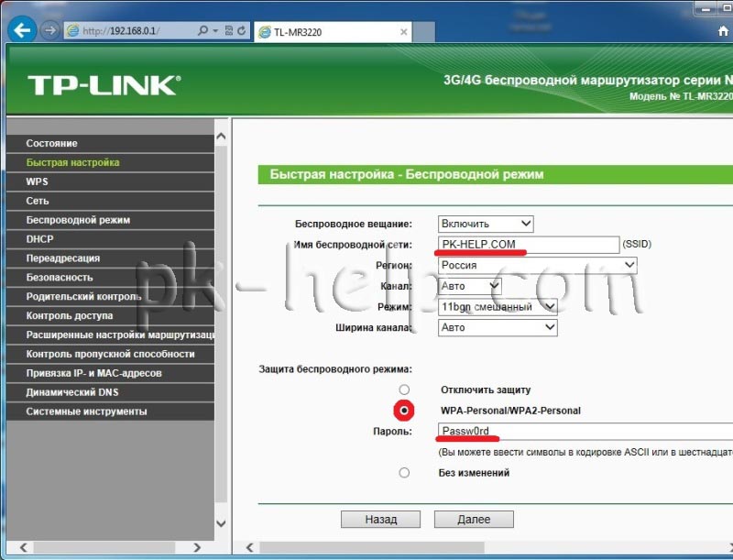Click the Пароль field containing Passw0rd
Image resolution: width=733 pixels, height=560 pixels.
[x=585, y=431]
